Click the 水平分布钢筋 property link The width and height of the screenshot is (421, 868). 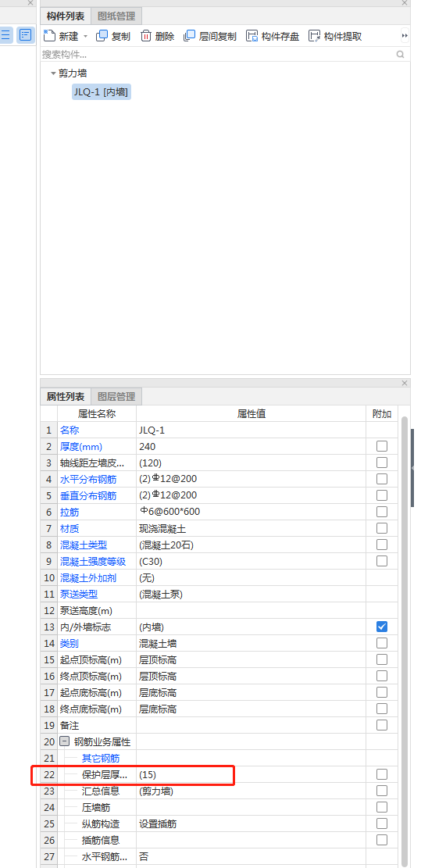88,480
